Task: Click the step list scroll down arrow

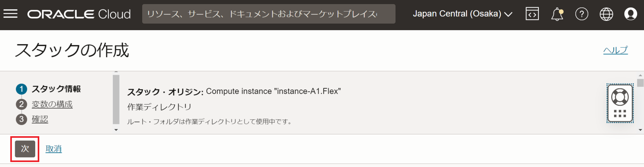Action: click(x=116, y=130)
